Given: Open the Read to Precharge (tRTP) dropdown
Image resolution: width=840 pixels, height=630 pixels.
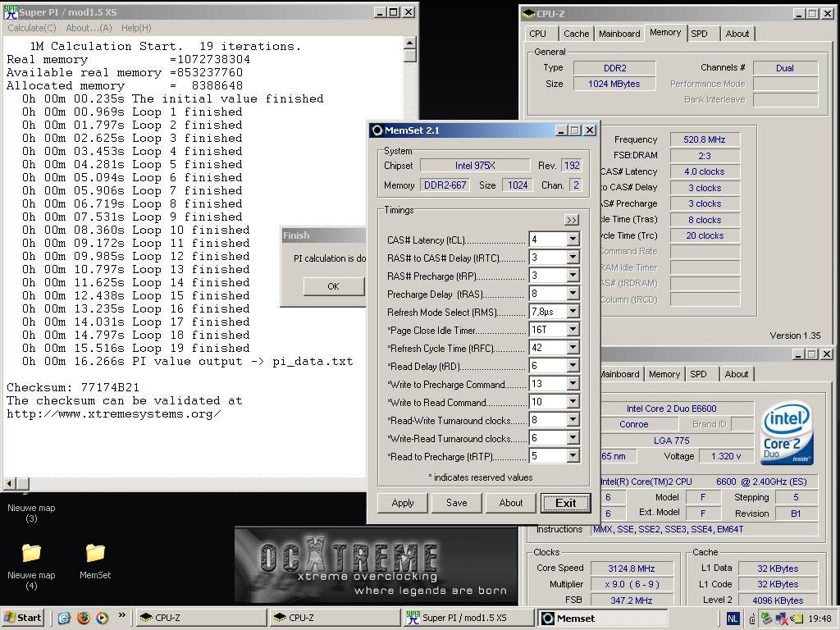Looking at the screenshot, I should pos(573,456).
